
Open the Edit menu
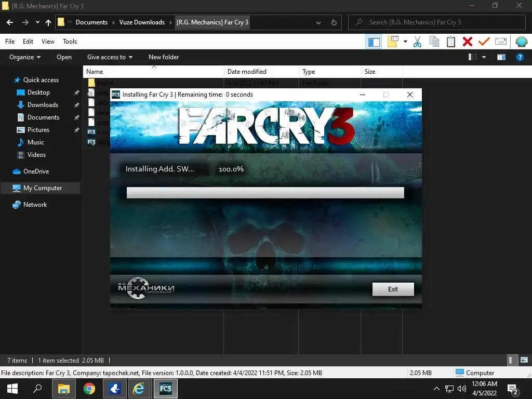pyautogui.click(x=28, y=42)
